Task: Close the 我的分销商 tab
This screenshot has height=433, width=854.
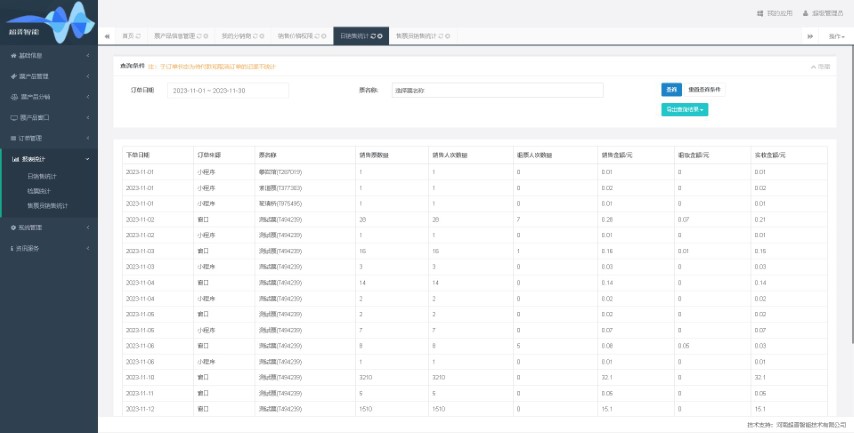Action: (x=262, y=36)
